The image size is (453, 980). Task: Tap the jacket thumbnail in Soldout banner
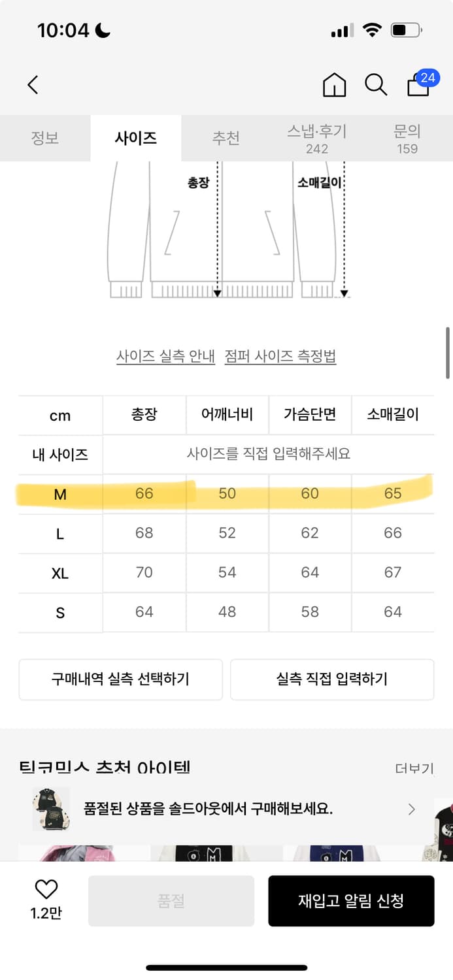pyautogui.click(x=51, y=809)
